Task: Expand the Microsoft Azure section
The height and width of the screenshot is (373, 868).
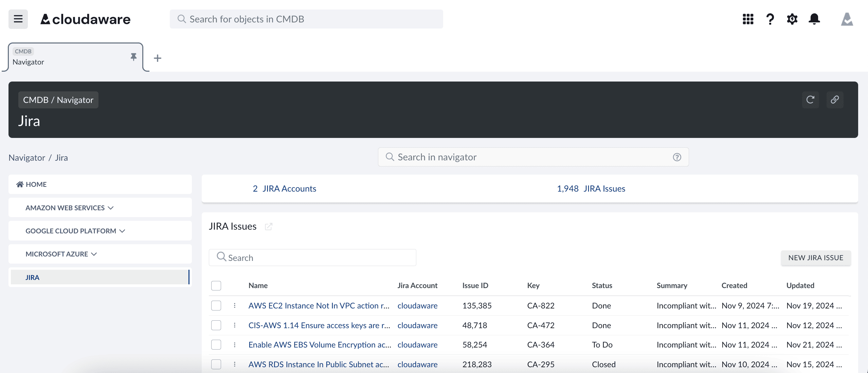Action: tap(61, 254)
